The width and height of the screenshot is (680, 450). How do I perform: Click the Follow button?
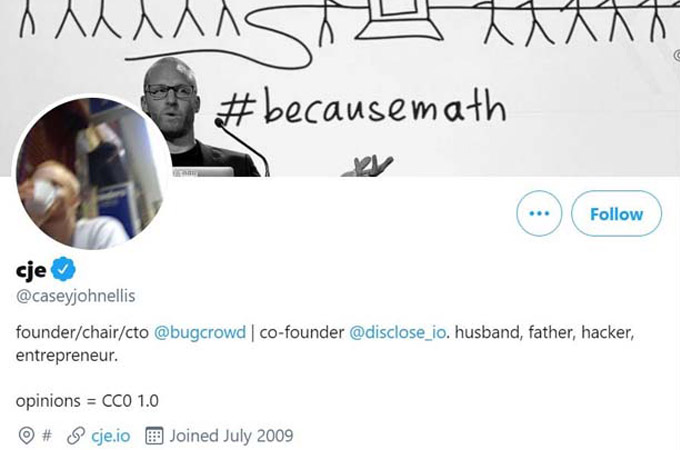click(616, 213)
